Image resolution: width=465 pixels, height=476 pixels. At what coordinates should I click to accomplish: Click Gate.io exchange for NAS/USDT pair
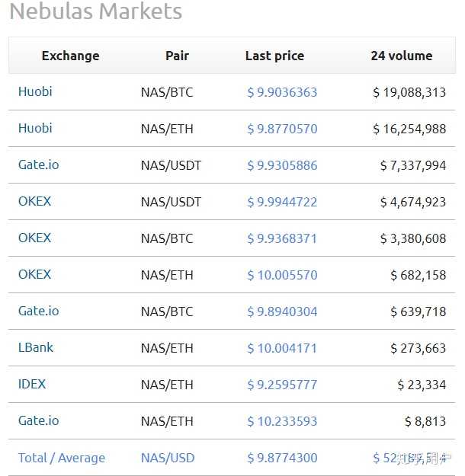(x=39, y=165)
